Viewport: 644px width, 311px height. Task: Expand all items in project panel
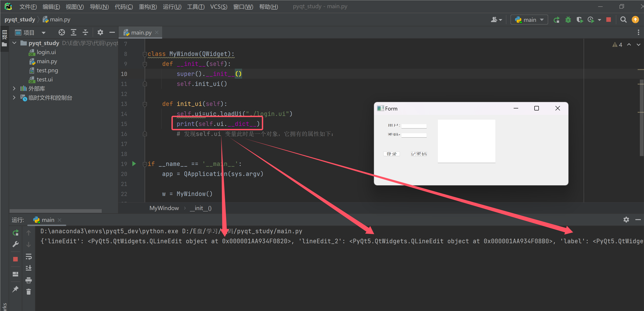coord(74,33)
